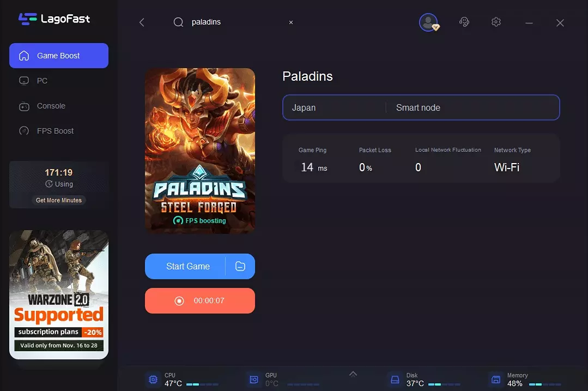Switch to the Console section
The height and width of the screenshot is (391, 588).
pos(59,106)
